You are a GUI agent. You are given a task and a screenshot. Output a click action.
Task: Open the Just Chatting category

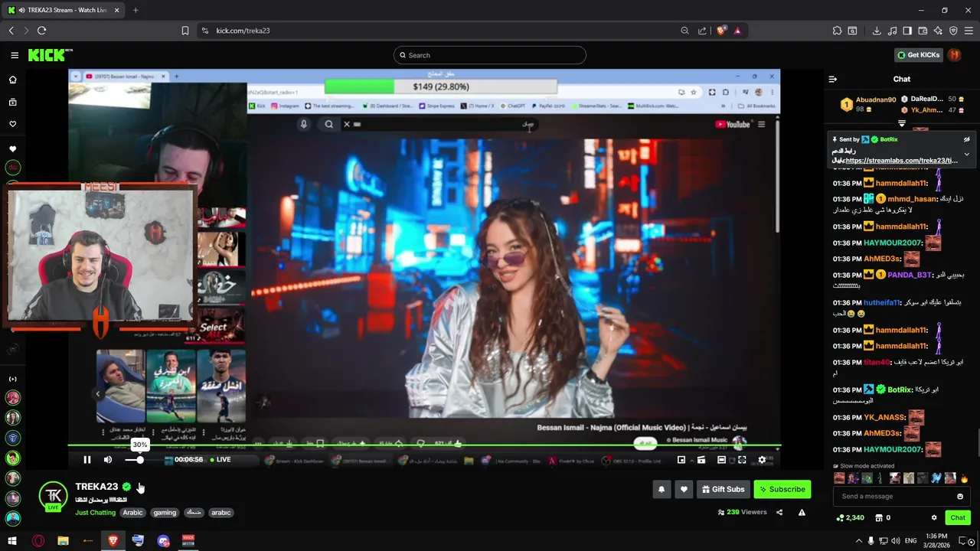pos(95,513)
